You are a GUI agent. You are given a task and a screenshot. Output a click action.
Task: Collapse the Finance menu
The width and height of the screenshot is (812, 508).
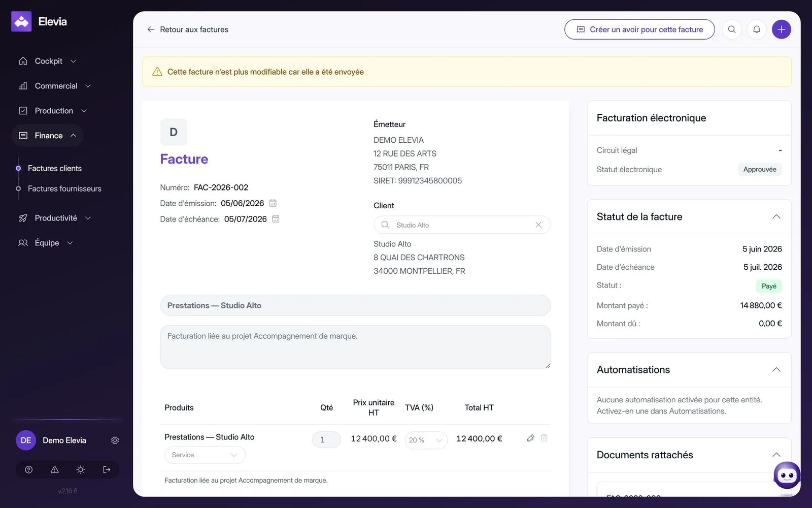(48, 136)
